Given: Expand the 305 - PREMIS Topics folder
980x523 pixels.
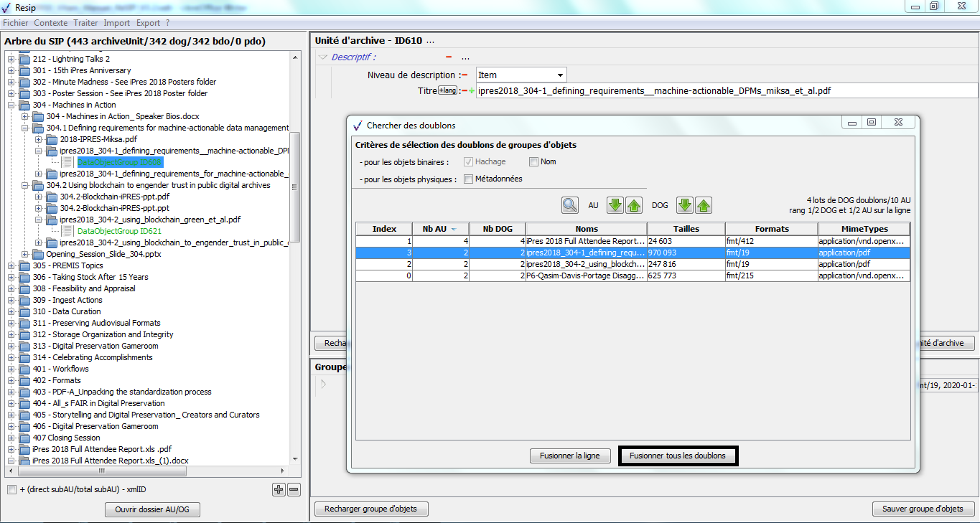Looking at the screenshot, I should 11,265.
